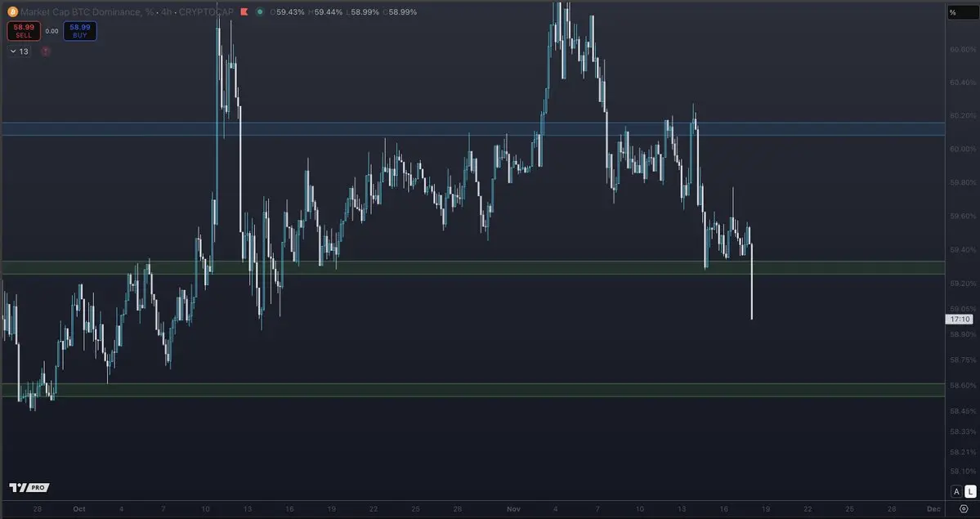Click the TradingView PRO logo
980x519 pixels.
click(x=29, y=488)
